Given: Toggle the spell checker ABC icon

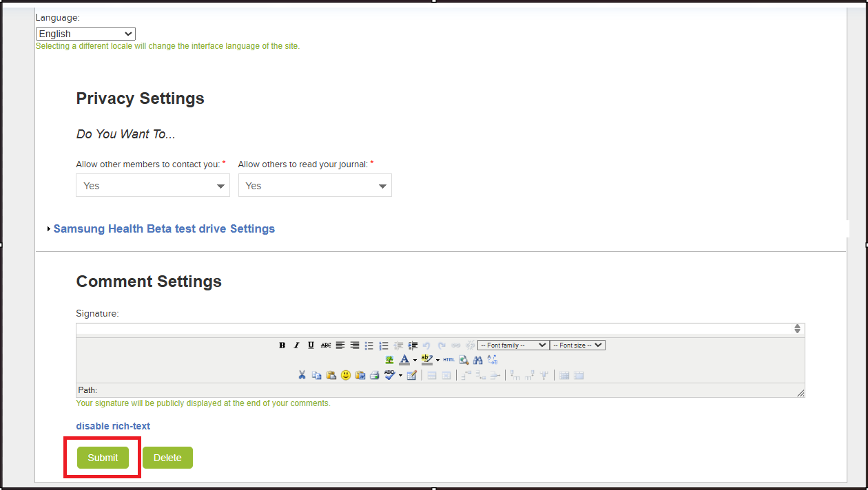Looking at the screenshot, I should coord(390,376).
